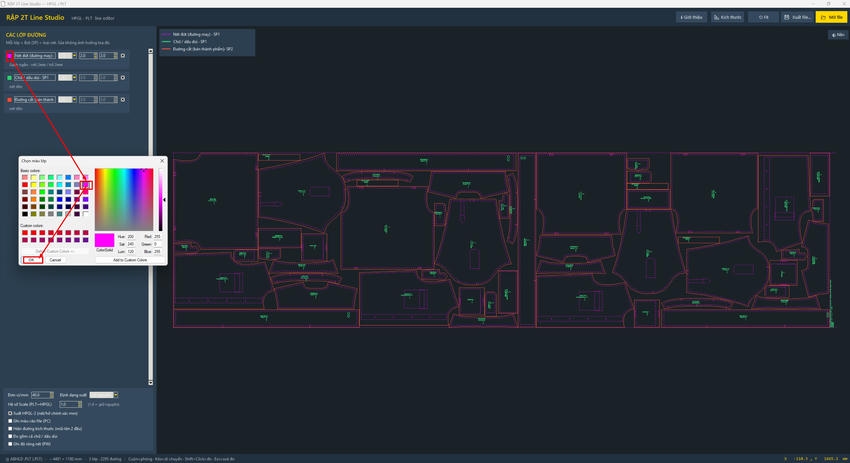
Task: Close the color chooser dialog with X
Action: coord(162,161)
